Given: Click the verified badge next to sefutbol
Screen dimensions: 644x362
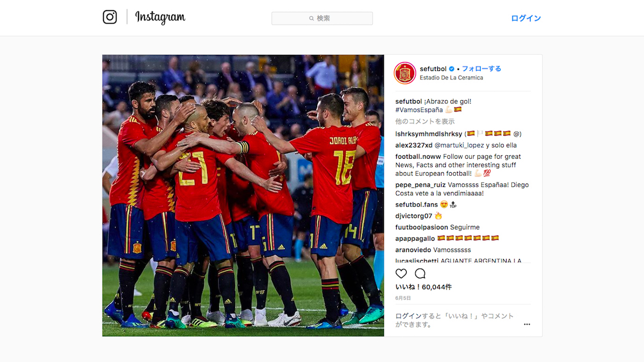Looking at the screenshot, I should [x=452, y=69].
